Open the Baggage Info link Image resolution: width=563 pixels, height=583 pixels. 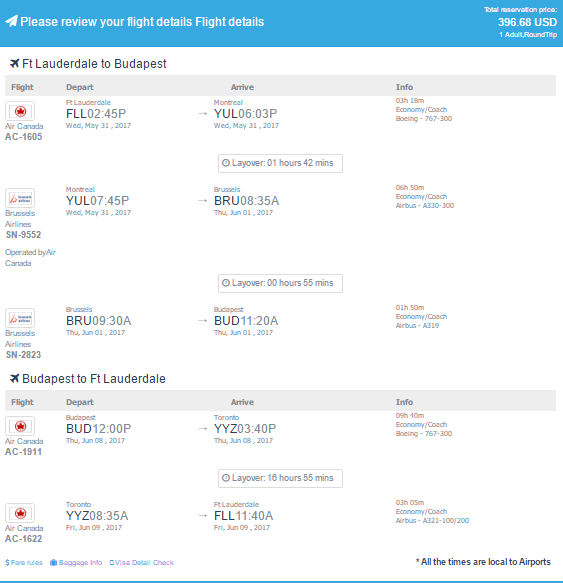pyautogui.click(x=76, y=563)
